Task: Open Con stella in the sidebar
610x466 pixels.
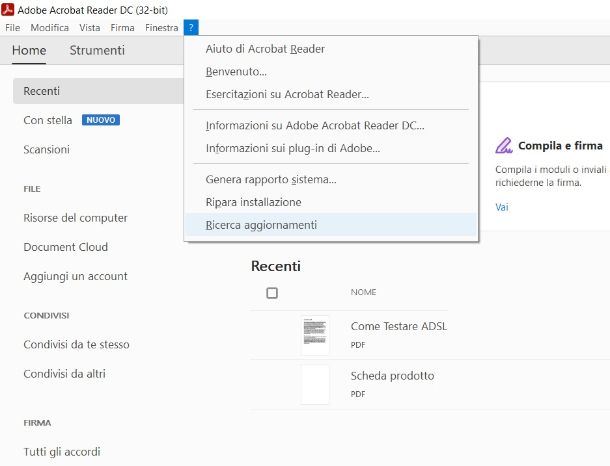Action: click(x=48, y=120)
